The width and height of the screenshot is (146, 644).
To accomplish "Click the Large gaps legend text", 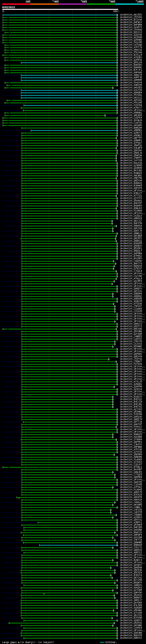I will tap(28, 642).
